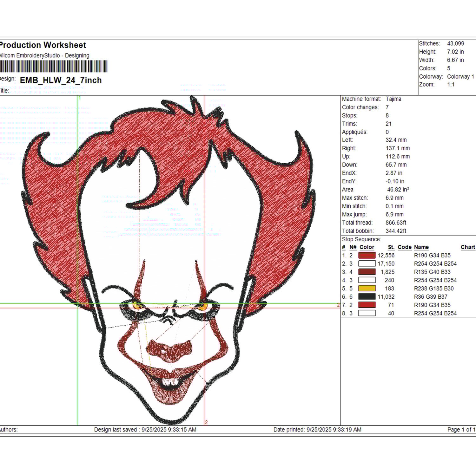Click the "Appliqués:" label

(x=355, y=132)
